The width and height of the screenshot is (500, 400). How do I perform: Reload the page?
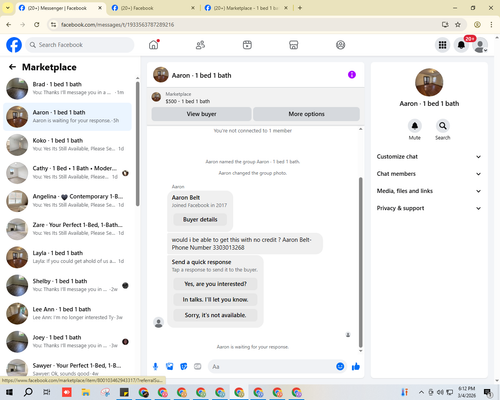37,25
